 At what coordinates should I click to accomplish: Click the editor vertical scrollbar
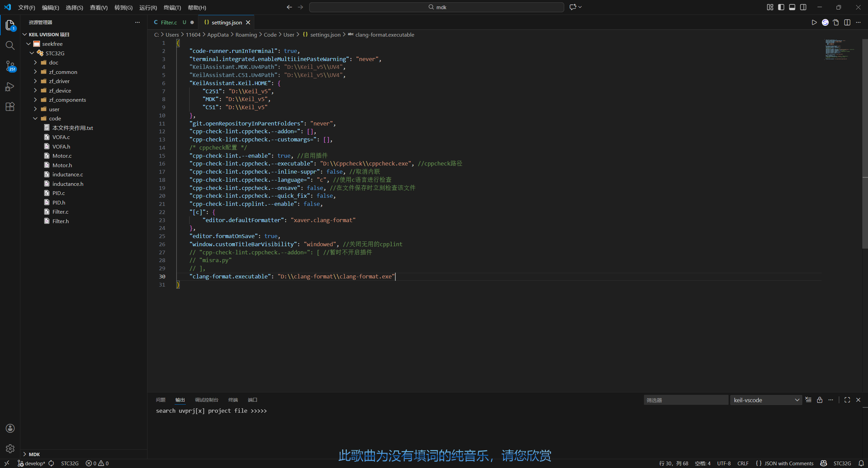pos(865,144)
